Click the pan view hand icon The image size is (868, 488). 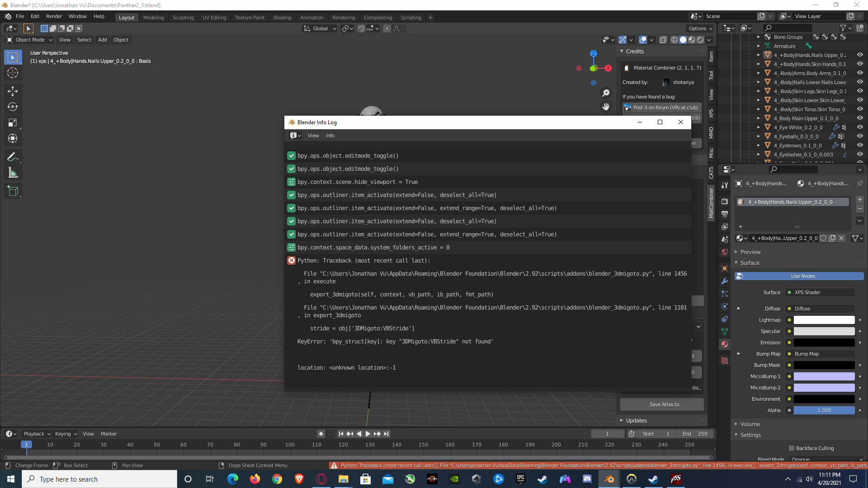(x=606, y=107)
